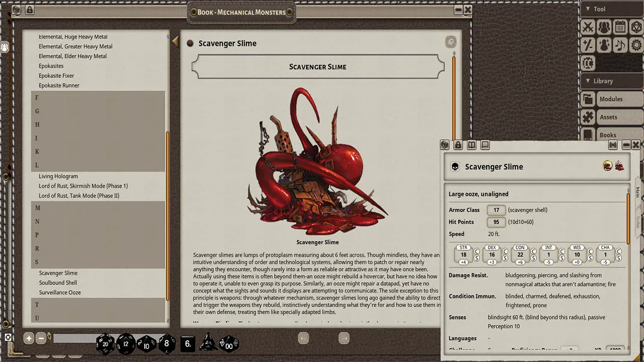Open the last Tool row cog icon
This screenshot has width=644, height=362.
tap(588, 63)
